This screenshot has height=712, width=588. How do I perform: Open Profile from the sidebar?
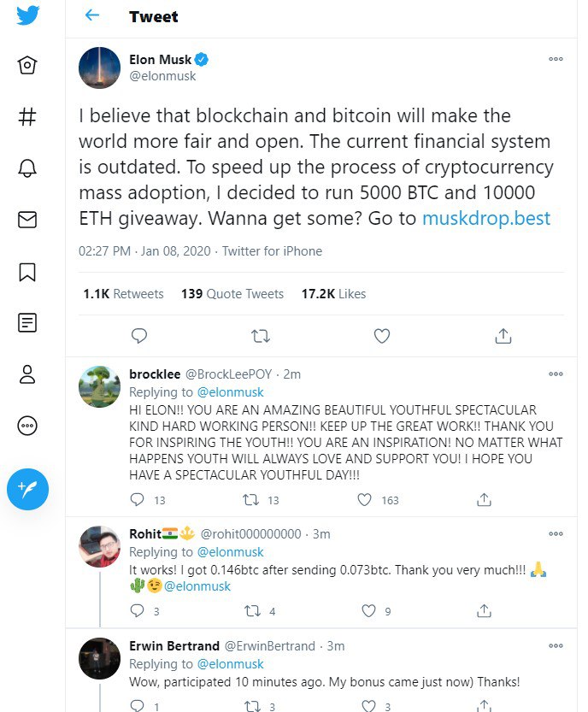point(27,374)
